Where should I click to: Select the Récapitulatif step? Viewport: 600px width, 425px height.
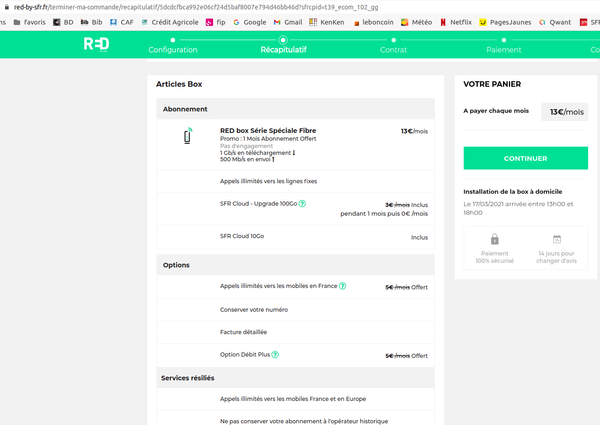coord(283,46)
